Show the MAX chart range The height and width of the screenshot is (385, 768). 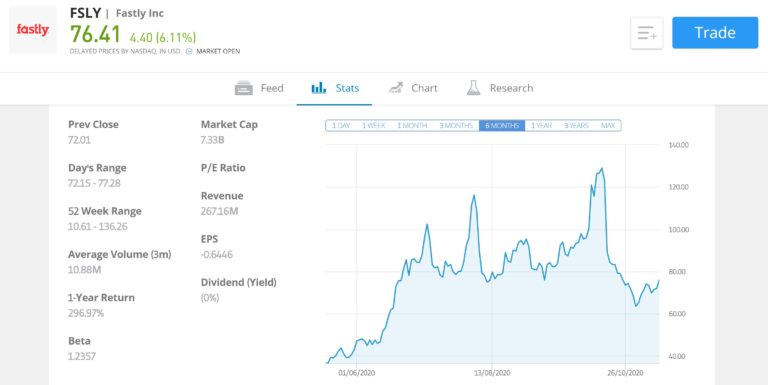coord(608,126)
